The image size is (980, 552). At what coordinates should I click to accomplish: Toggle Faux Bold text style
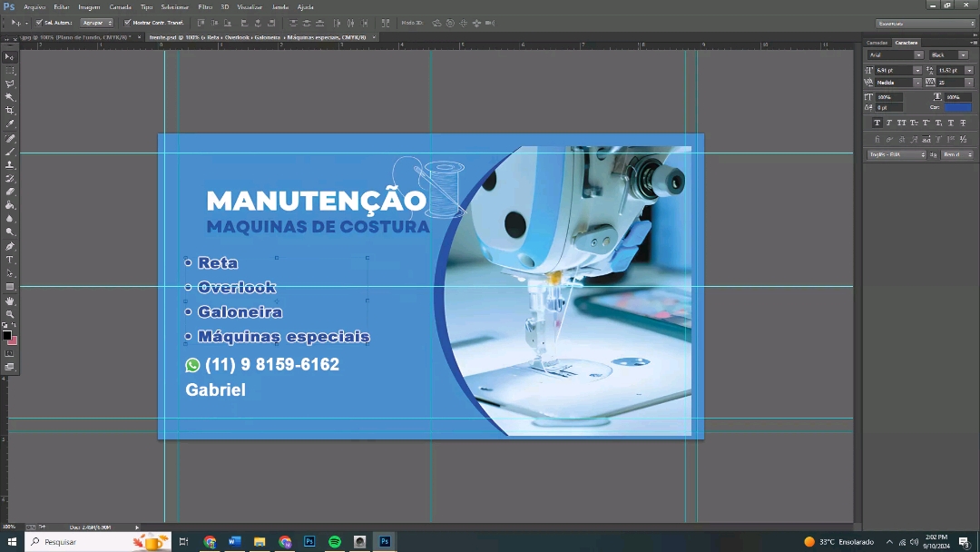(x=877, y=123)
